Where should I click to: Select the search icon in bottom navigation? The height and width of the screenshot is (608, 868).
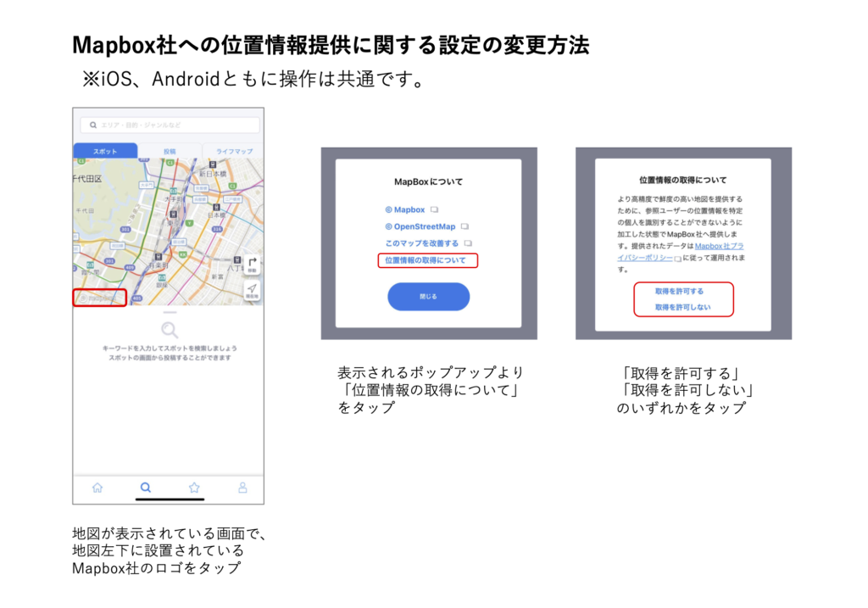[146, 488]
